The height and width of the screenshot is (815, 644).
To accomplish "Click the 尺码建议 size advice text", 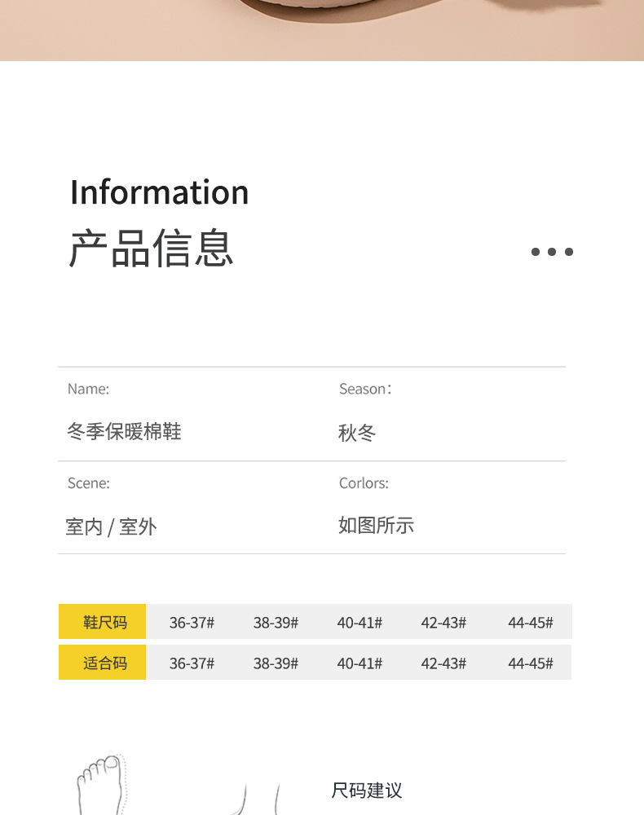I will point(367,791).
